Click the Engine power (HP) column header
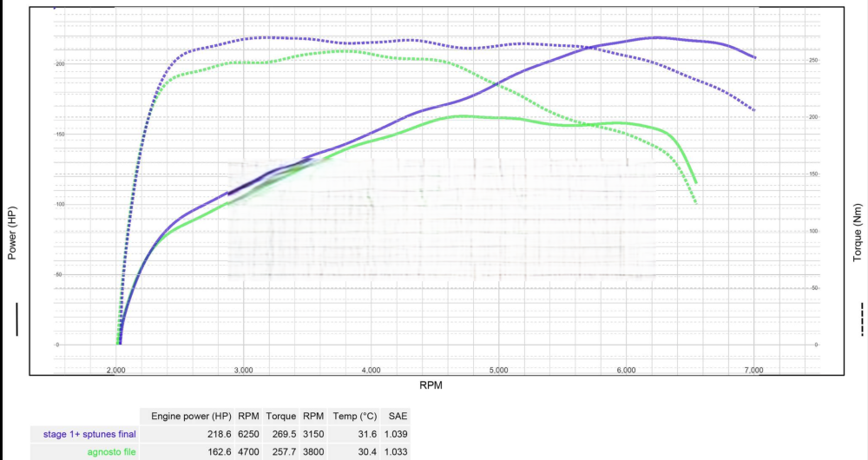Image resolution: width=868 pixels, height=460 pixels. 192,416
